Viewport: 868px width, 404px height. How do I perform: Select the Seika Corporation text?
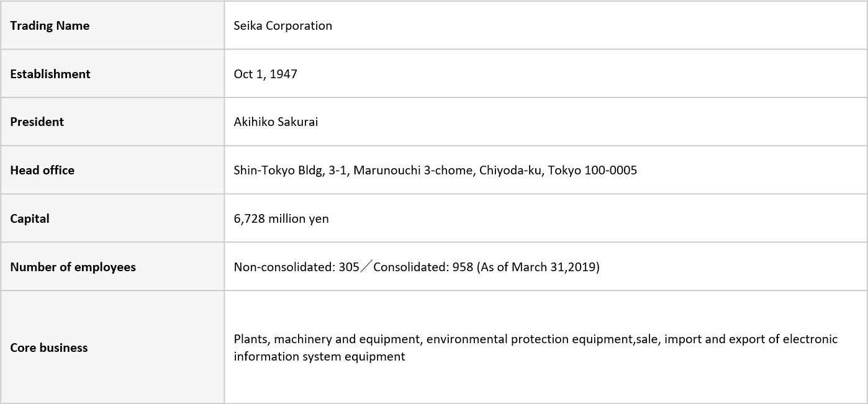283,25
